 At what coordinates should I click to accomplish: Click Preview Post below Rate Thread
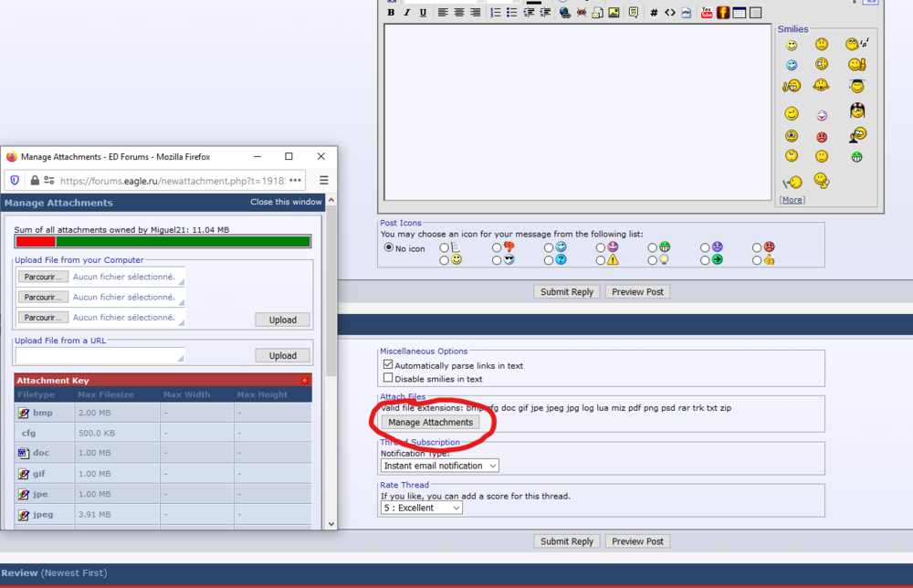(637, 541)
